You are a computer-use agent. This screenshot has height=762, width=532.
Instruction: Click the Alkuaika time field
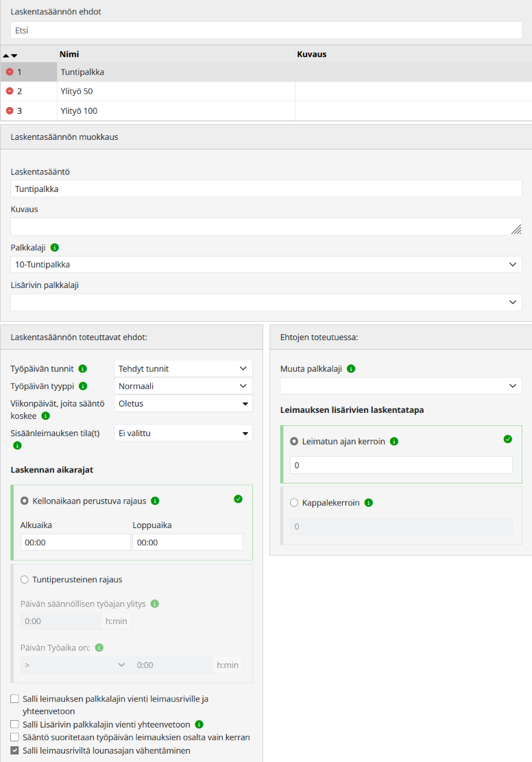tap(75, 543)
